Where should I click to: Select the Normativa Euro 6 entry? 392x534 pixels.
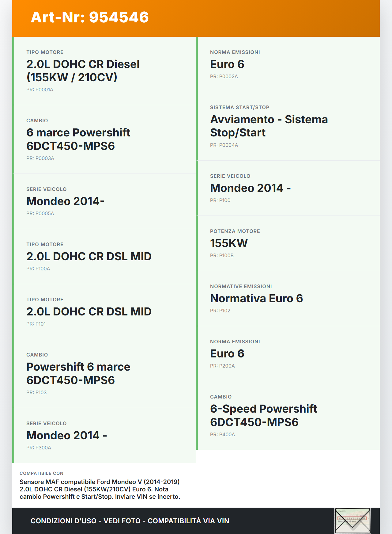tap(256, 299)
